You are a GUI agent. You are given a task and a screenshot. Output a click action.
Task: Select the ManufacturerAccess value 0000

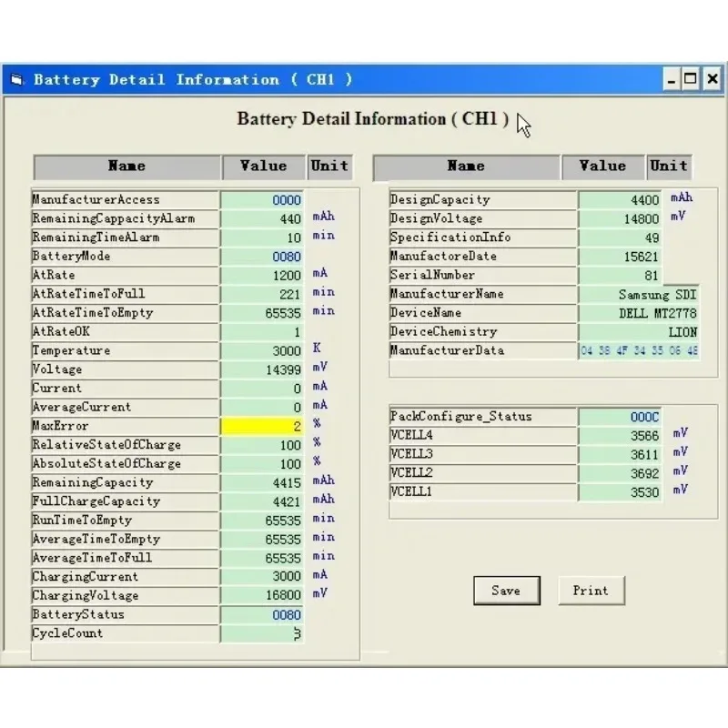click(262, 200)
